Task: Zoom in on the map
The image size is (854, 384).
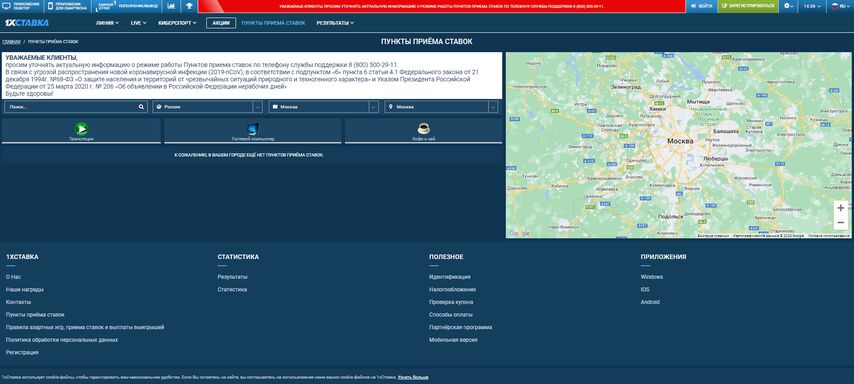Action: coord(840,208)
